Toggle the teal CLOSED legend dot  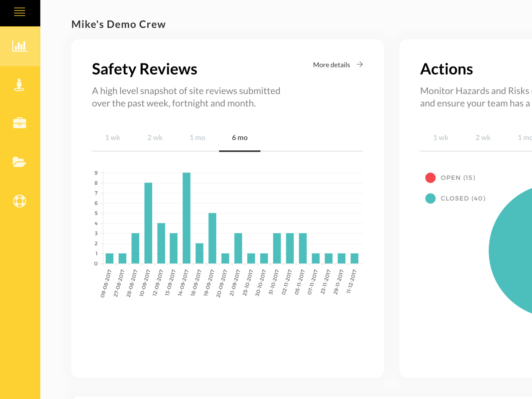coord(430,199)
